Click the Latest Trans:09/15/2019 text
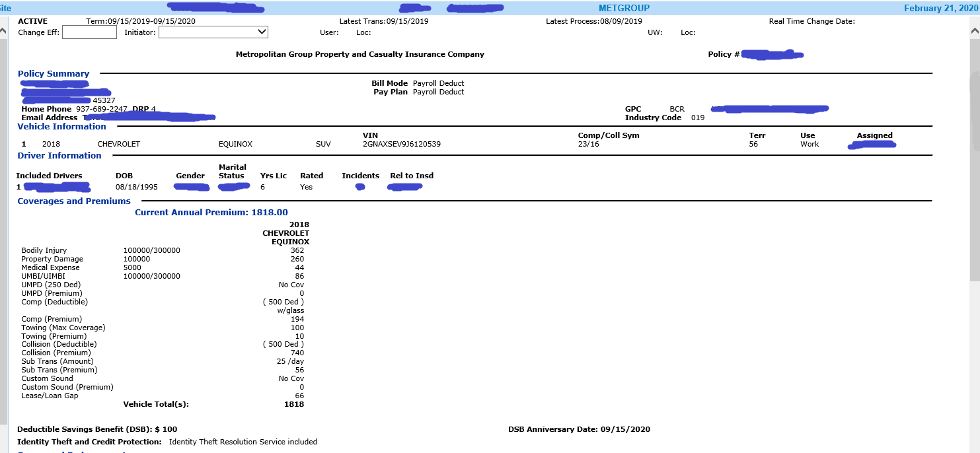This screenshot has height=453, width=980. (384, 21)
